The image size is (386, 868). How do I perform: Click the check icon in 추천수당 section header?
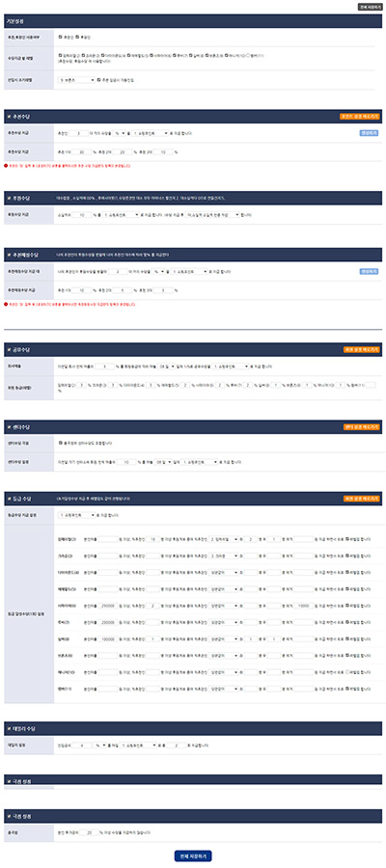(x=9, y=117)
